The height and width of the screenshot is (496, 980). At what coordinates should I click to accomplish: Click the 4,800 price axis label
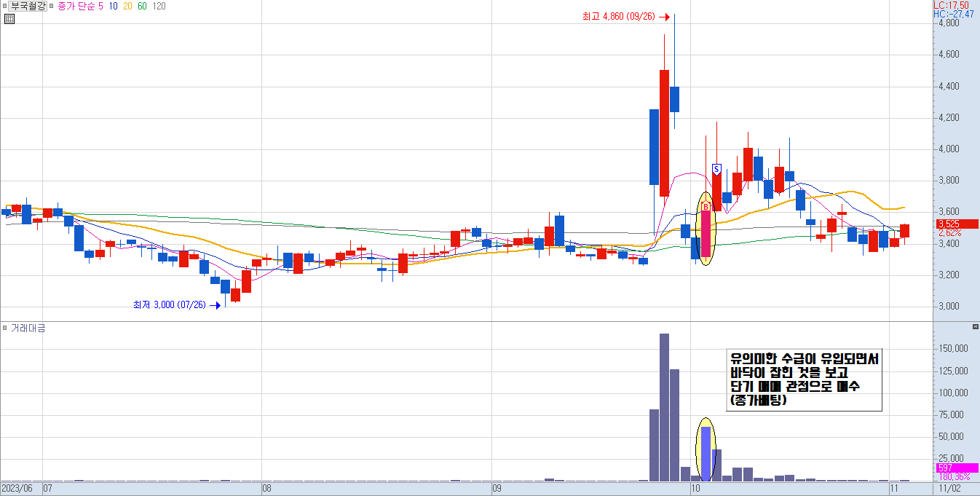click(x=949, y=23)
